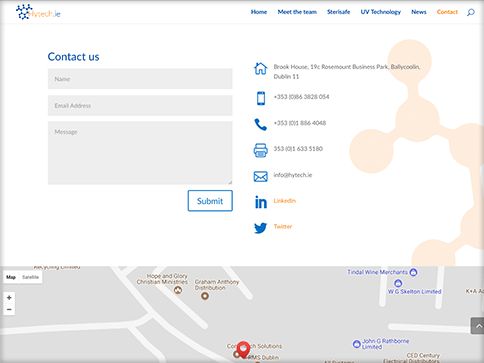Open the orange LinkedIn text link
This screenshot has height=363, width=484.
[285, 201]
